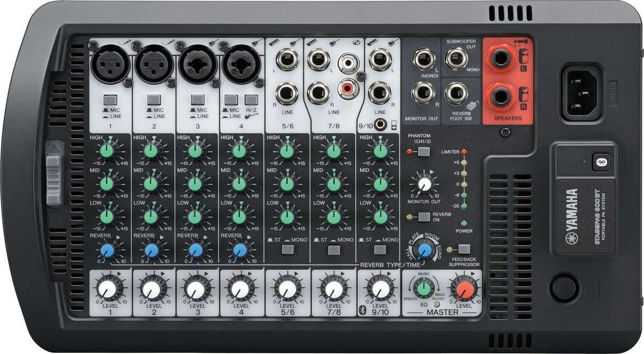
Task: Click the microphone icon above channel 1 XLR input
Action: 123,42
